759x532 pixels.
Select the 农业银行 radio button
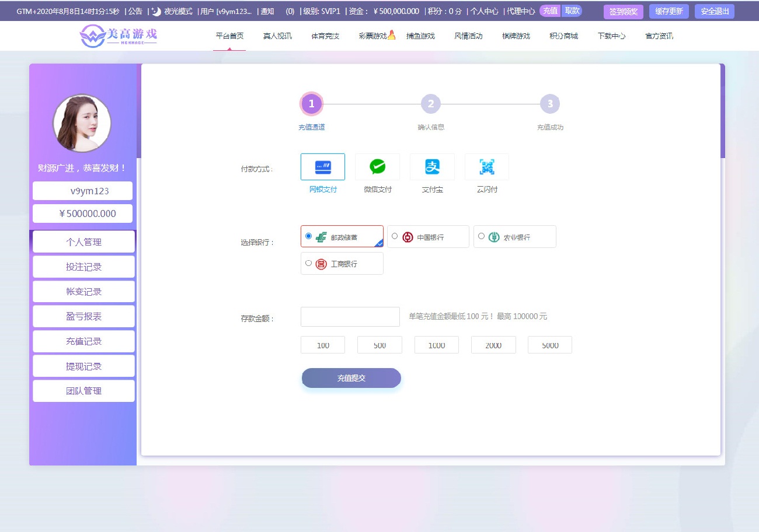coord(481,236)
